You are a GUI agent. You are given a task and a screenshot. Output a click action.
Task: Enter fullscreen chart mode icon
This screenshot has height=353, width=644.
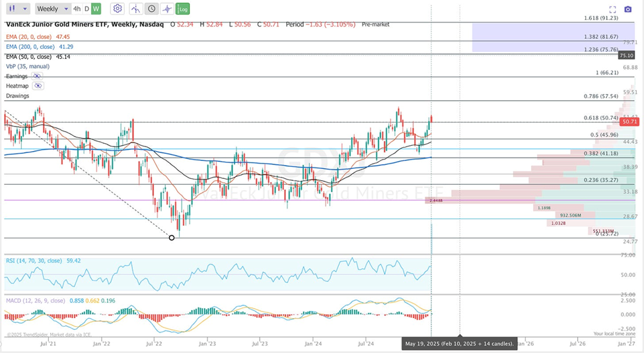pos(612,9)
